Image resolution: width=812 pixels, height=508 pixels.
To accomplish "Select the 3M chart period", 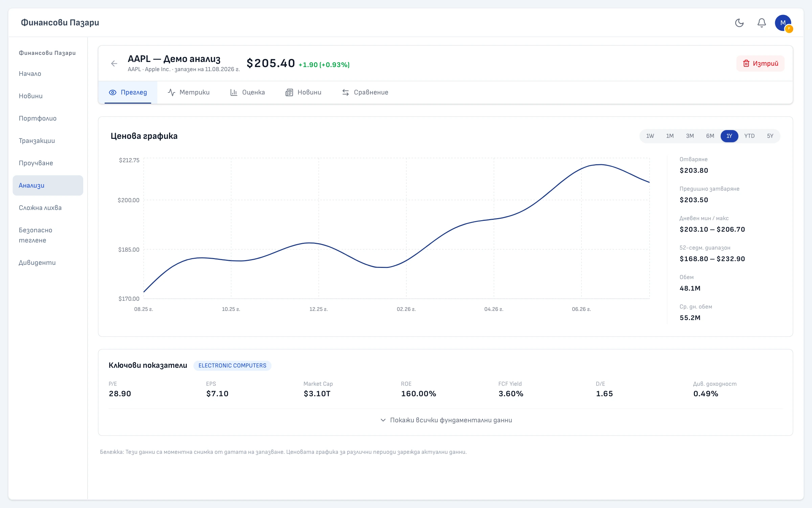I will click(x=690, y=136).
